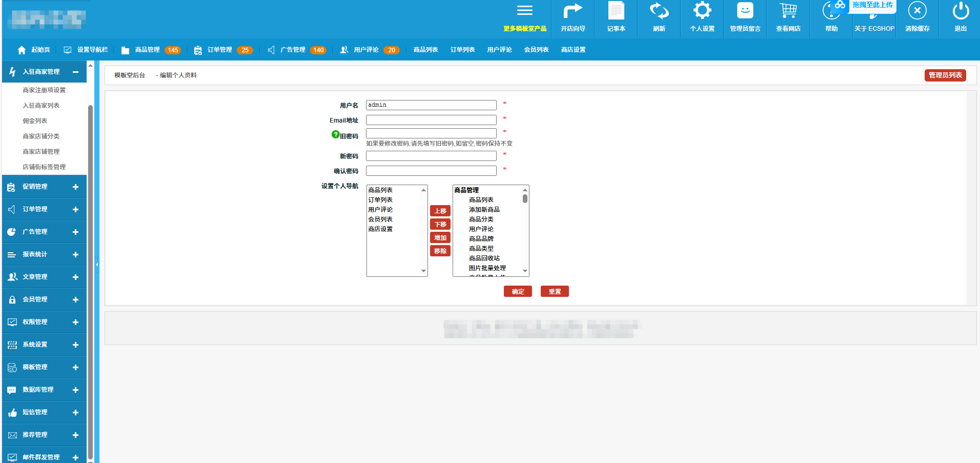Open the Shop Setup Wizard (开店向导) icon
The width and height of the screenshot is (980, 463).
pyautogui.click(x=573, y=12)
